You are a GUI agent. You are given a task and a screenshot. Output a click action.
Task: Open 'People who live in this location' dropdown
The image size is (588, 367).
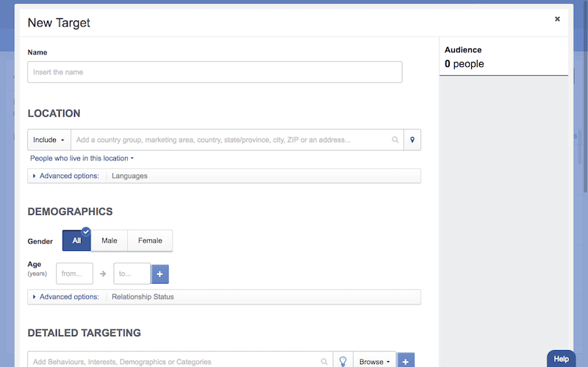click(82, 158)
